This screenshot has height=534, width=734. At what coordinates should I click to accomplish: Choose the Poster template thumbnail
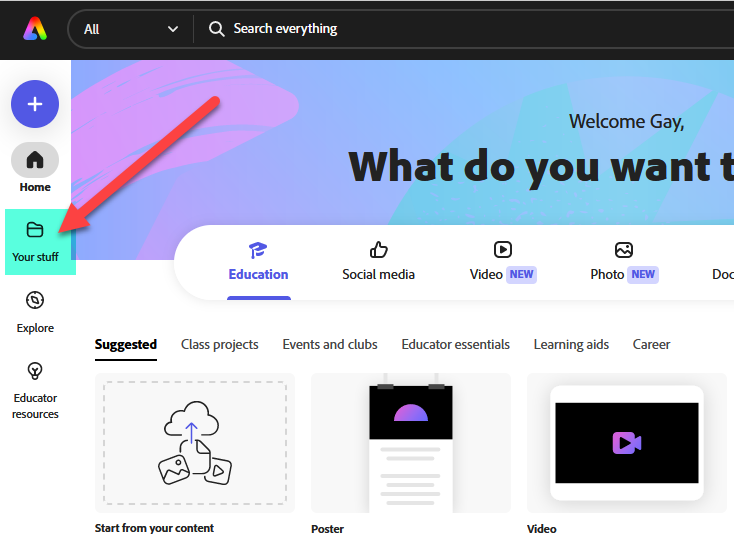[x=411, y=443]
